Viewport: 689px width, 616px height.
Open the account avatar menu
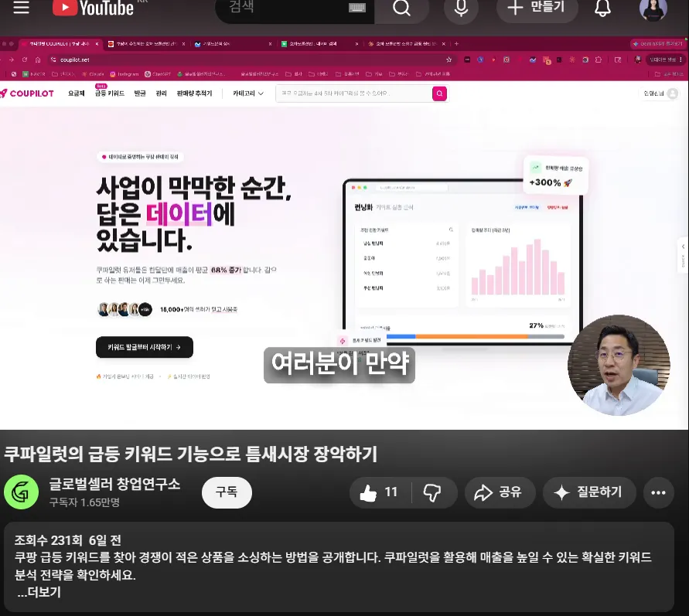pos(653,9)
